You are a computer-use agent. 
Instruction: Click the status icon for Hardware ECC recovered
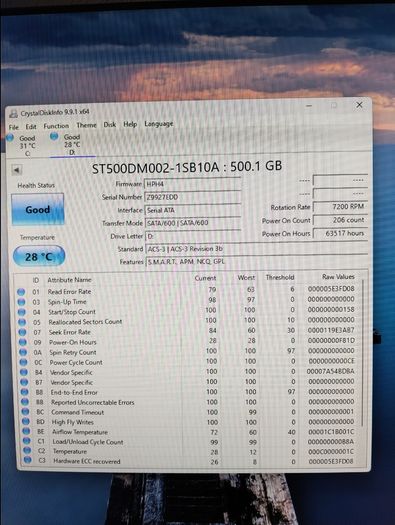click(27, 460)
